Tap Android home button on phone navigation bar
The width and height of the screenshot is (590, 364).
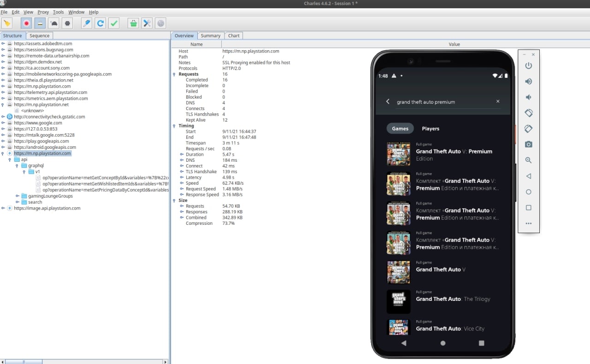click(x=443, y=343)
